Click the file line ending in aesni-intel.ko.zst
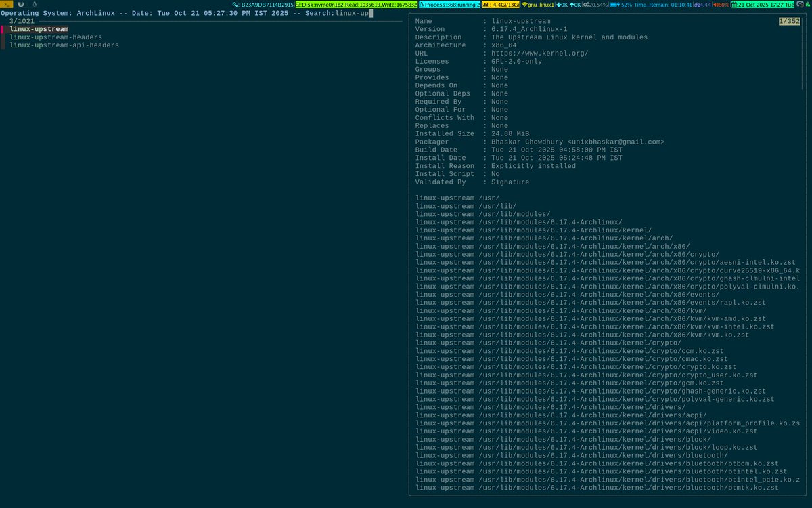Image resolution: width=812 pixels, height=508 pixels. pyautogui.click(x=606, y=262)
